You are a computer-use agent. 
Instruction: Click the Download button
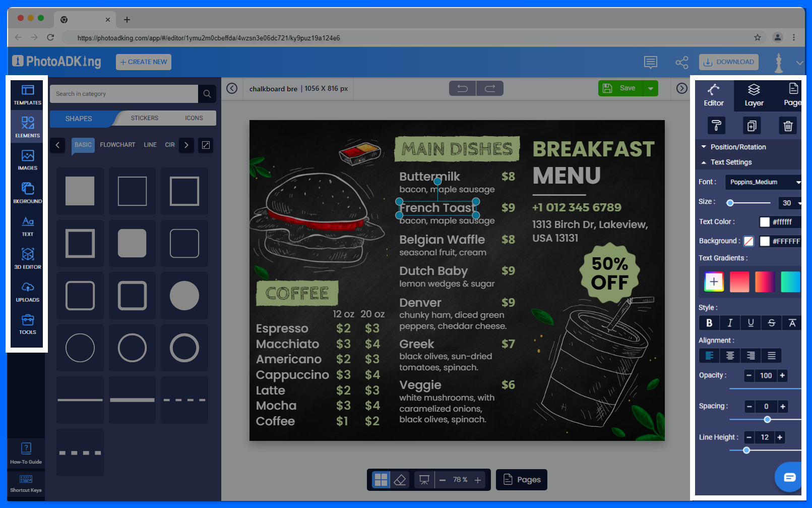point(729,62)
